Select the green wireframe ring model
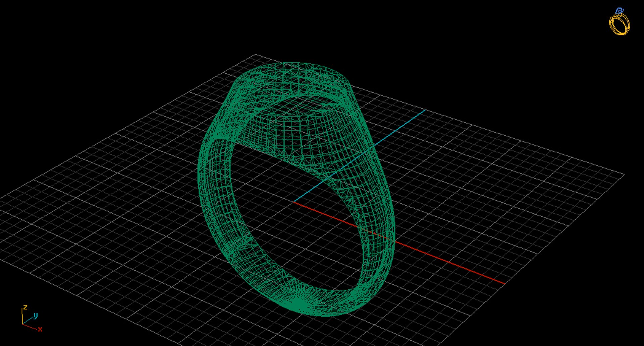 tap(297, 189)
